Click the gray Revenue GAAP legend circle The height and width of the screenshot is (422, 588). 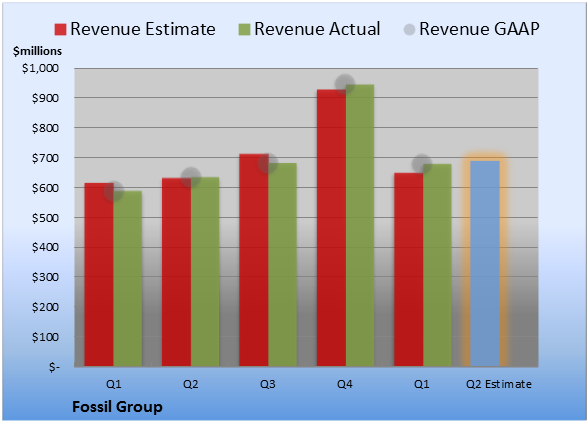(x=410, y=29)
